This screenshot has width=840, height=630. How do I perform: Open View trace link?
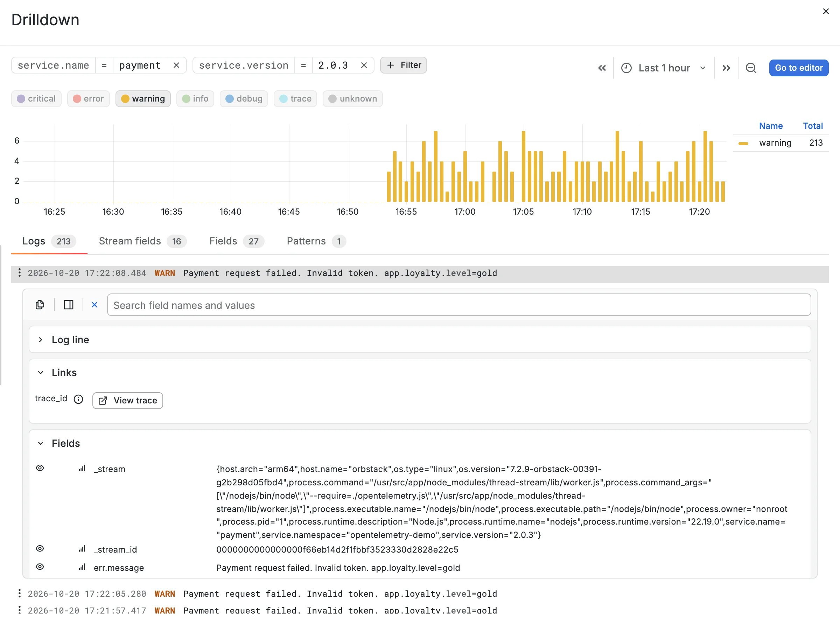(x=128, y=401)
